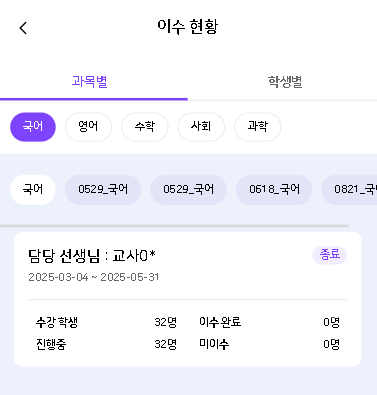377x395 pixels.
Task: Click the 이수 완료 count
Action: [332, 322]
